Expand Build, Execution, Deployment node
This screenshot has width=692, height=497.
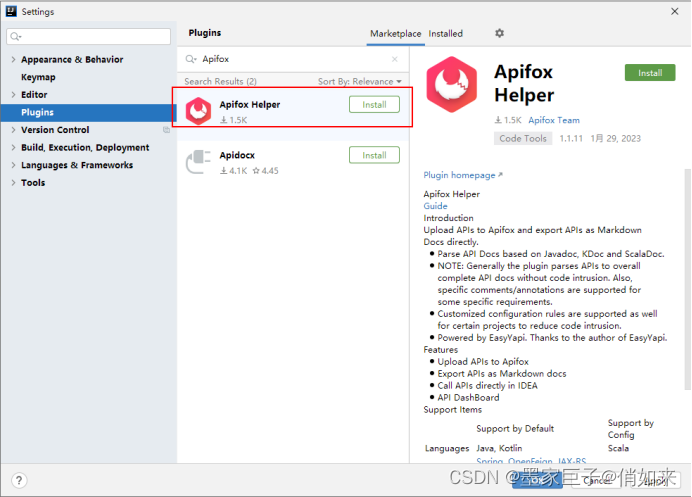(x=13, y=147)
